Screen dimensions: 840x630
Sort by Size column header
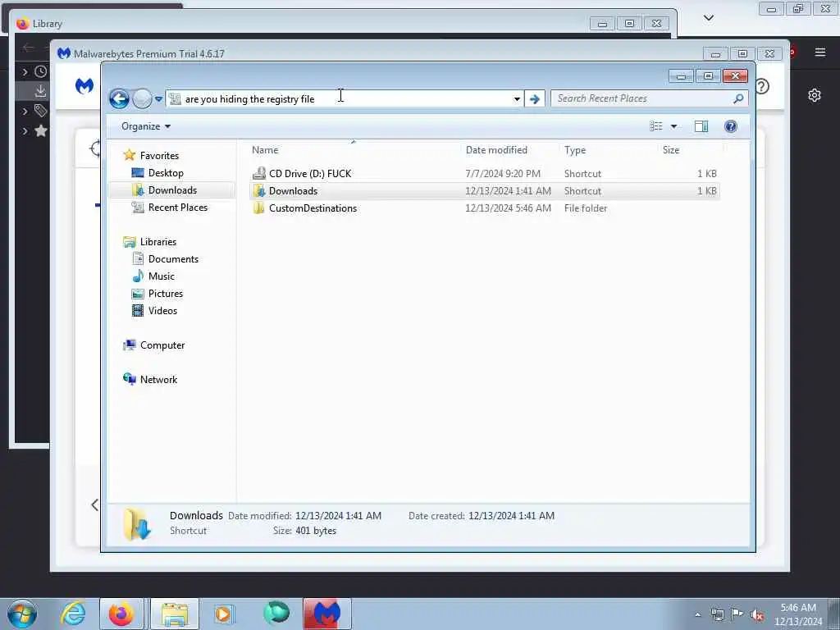689,150
